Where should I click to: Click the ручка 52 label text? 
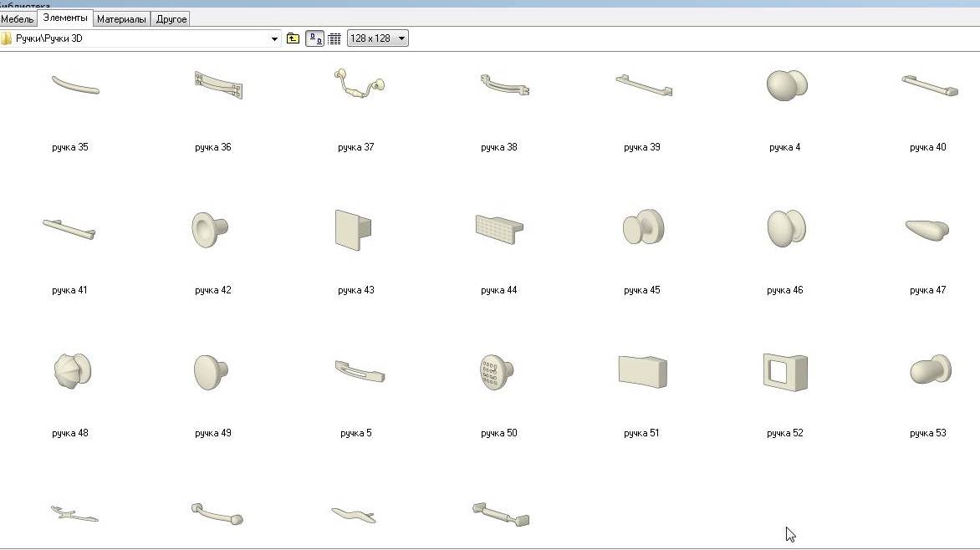(x=785, y=433)
